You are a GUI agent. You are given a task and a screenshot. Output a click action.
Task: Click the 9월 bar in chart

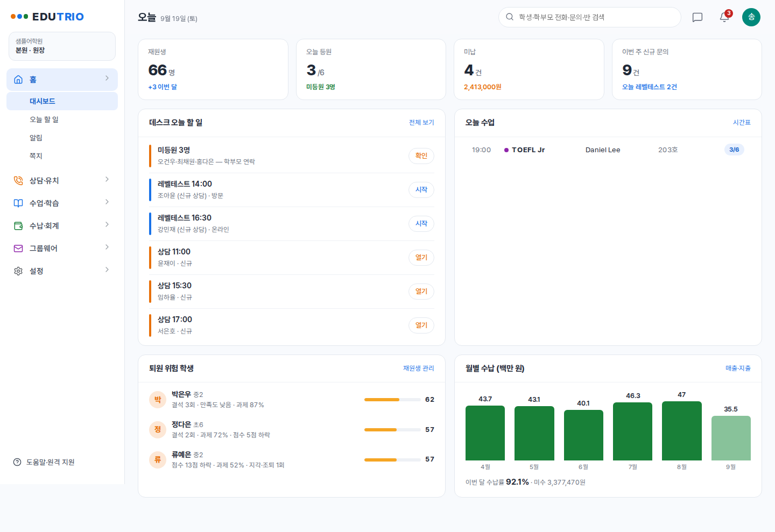(731, 438)
